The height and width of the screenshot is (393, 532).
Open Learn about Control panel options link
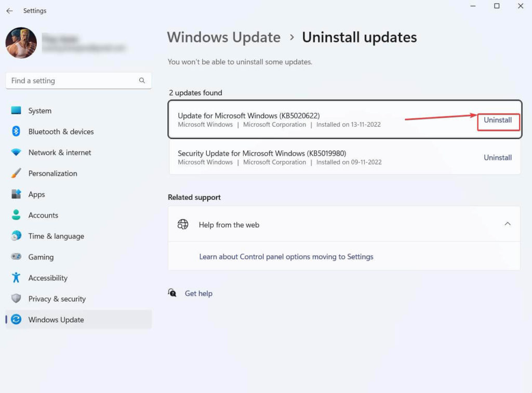coord(286,256)
